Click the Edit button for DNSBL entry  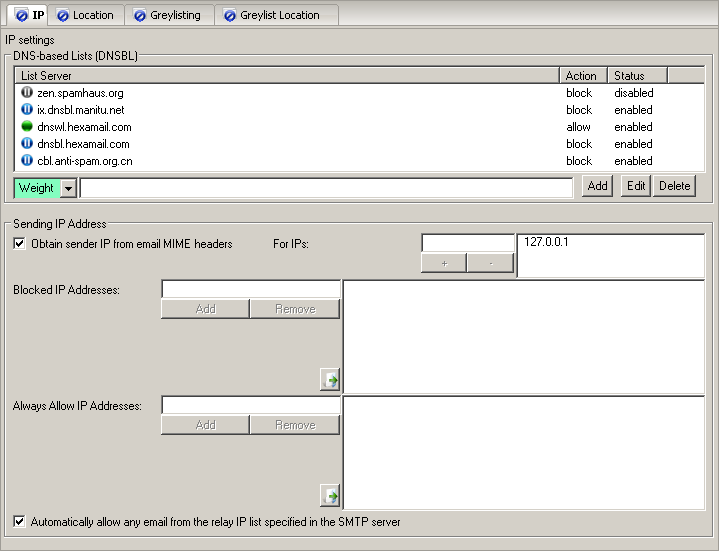tap(635, 186)
